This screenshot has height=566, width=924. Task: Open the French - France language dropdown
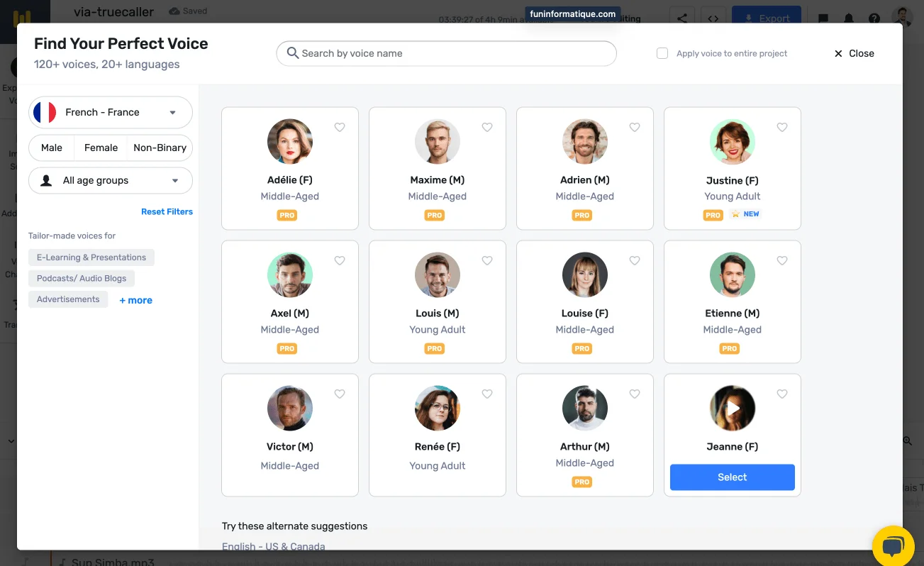[111, 112]
